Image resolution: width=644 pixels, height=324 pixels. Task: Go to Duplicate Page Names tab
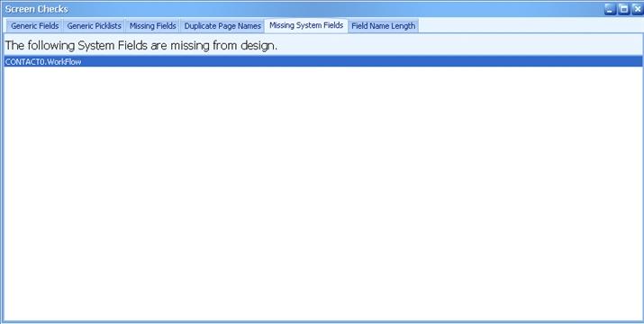click(222, 26)
